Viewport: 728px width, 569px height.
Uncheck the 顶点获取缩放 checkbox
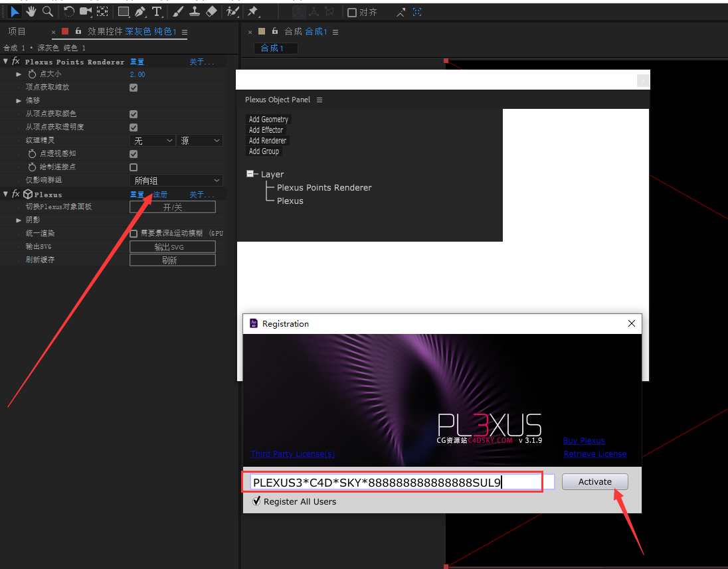pos(134,88)
